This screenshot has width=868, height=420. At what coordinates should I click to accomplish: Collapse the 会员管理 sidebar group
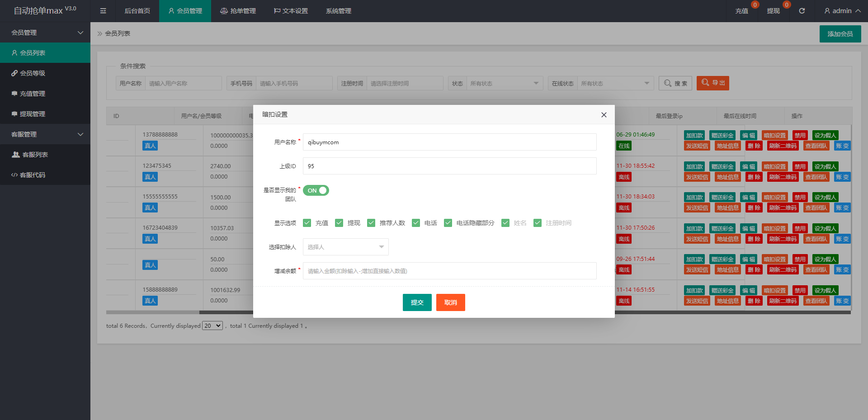pyautogui.click(x=45, y=33)
